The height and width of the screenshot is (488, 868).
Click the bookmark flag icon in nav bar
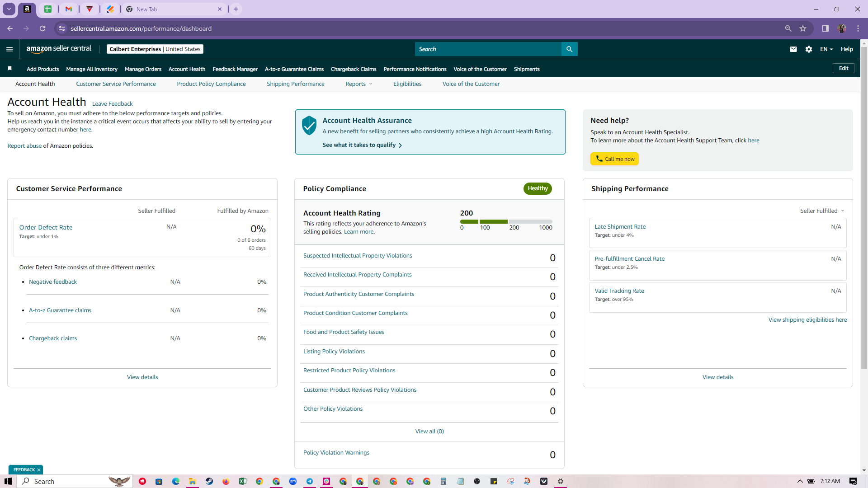(9, 69)
